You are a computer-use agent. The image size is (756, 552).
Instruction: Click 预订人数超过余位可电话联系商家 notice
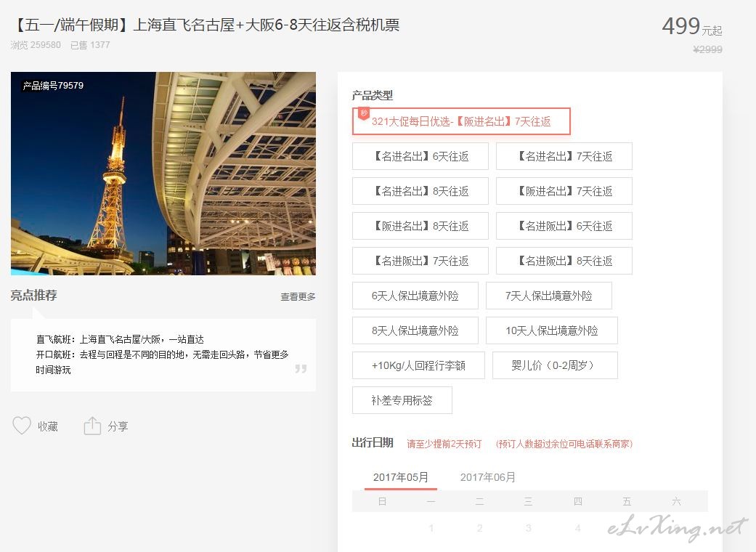click(564, 444)
